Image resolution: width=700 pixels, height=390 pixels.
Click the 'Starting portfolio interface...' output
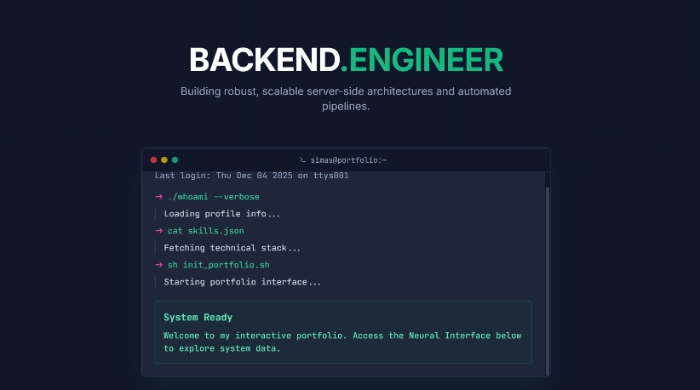pos(242,282)
